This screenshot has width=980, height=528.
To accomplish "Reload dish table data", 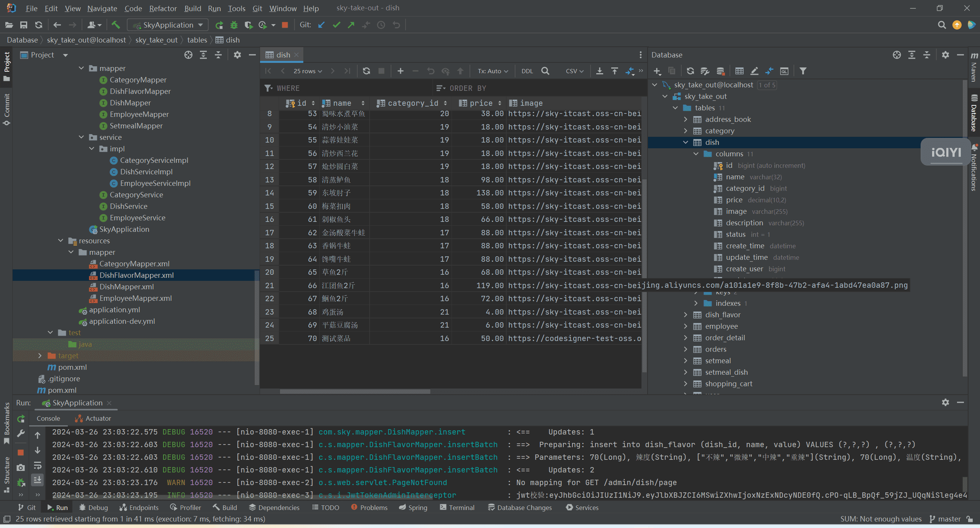I will [x=366, y=71].
